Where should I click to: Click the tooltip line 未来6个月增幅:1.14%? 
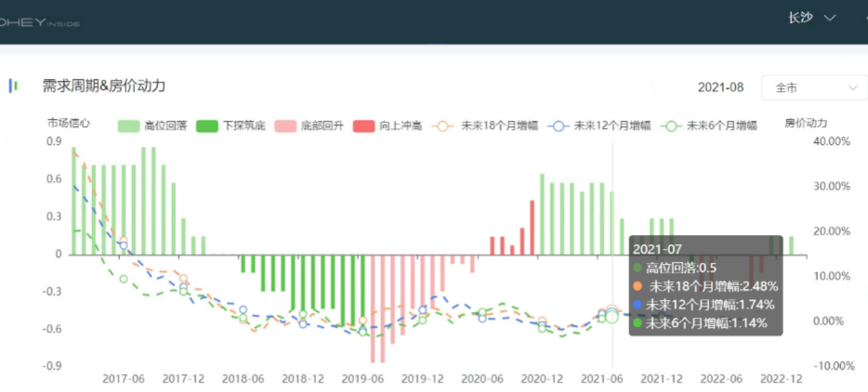pyautogui.click(x=701, y=322)
